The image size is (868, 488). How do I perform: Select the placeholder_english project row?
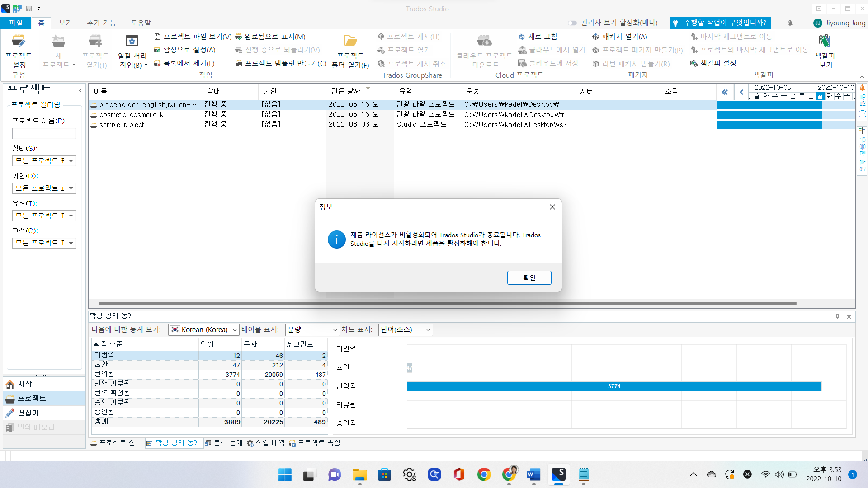402,105
